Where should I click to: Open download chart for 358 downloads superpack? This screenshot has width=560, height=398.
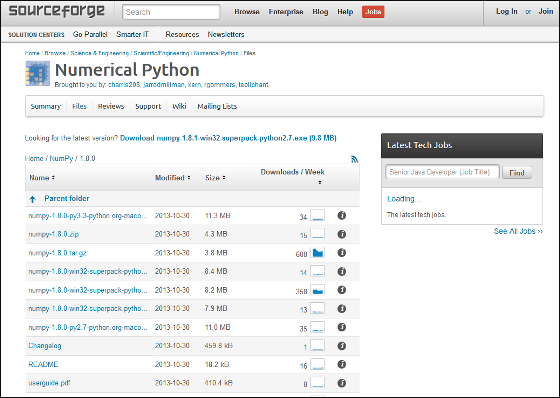[x=318, y=290]
